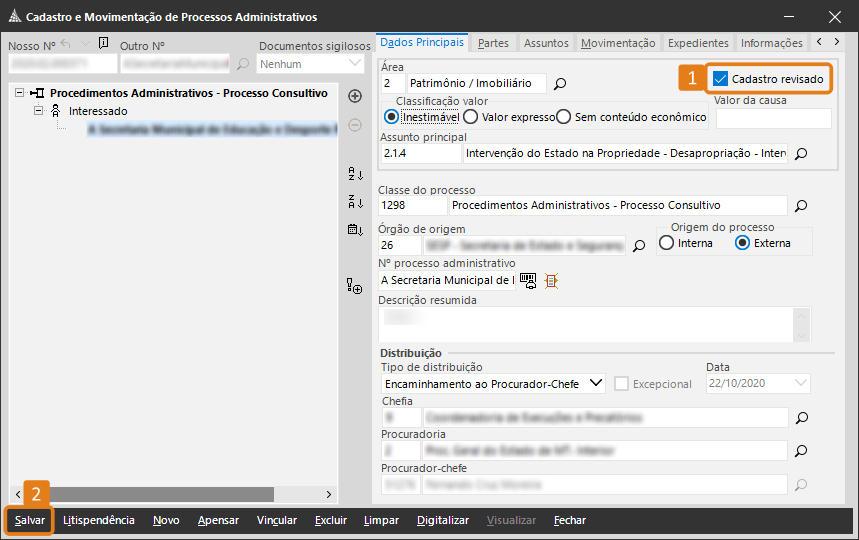Open the Movimentação tab
Screen dimensions: 859x540
[618, 43]
